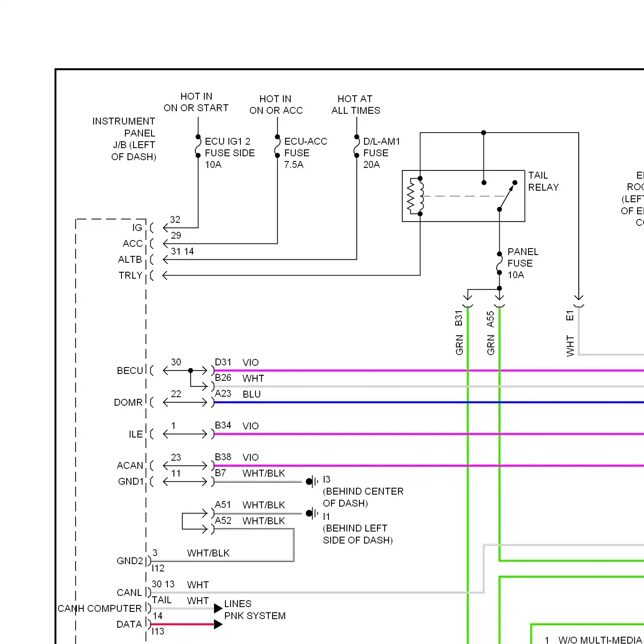Select connector label B34

[x=223, y=425]
